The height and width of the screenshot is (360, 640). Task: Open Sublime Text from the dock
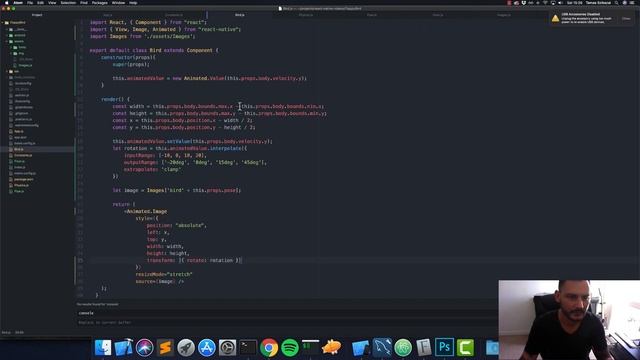click(x=165, y=348)
